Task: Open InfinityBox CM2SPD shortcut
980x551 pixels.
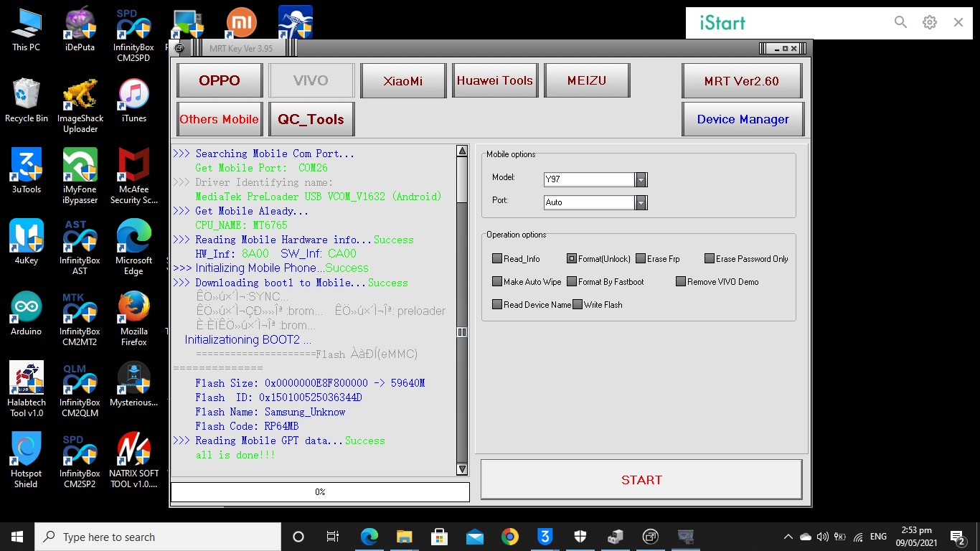Action: click(133, 34)
